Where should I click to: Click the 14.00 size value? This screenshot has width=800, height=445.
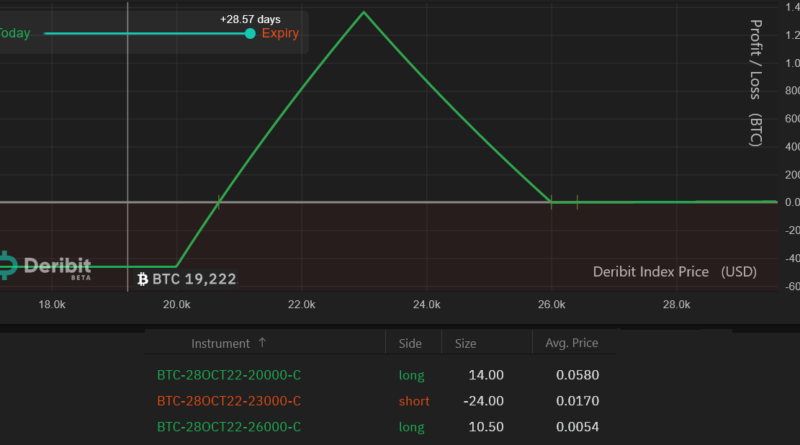[x=486, y=375]
